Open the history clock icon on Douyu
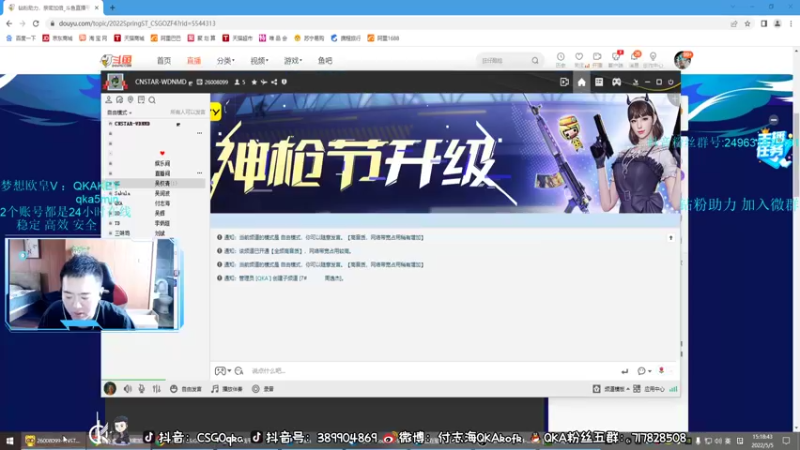The width and height of the screenshot is (800, 450). 561,59
